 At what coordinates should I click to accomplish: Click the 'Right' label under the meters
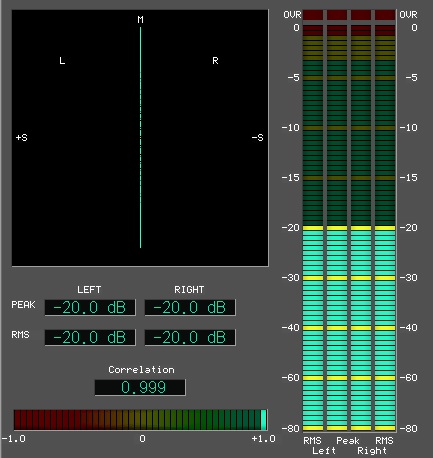tap(372, 451)
